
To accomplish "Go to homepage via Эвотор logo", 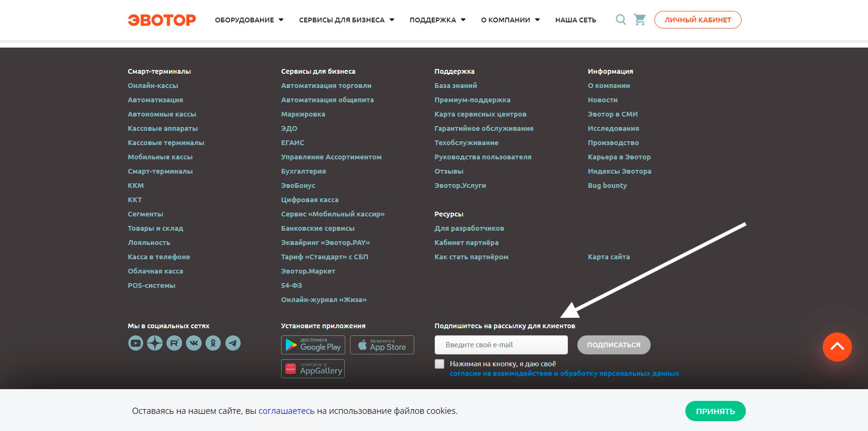I will 162,20.
